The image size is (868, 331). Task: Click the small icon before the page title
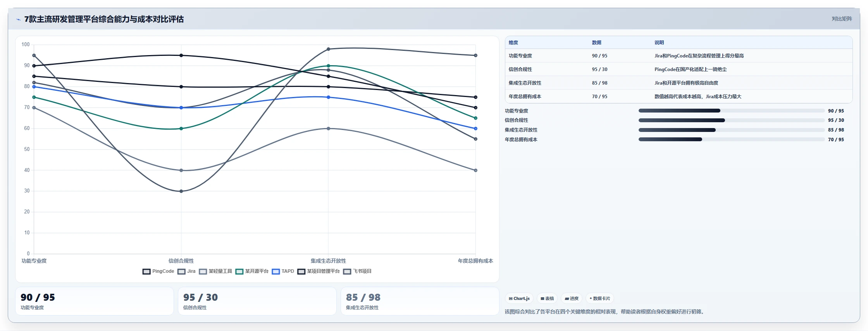[x=18, y=19]
